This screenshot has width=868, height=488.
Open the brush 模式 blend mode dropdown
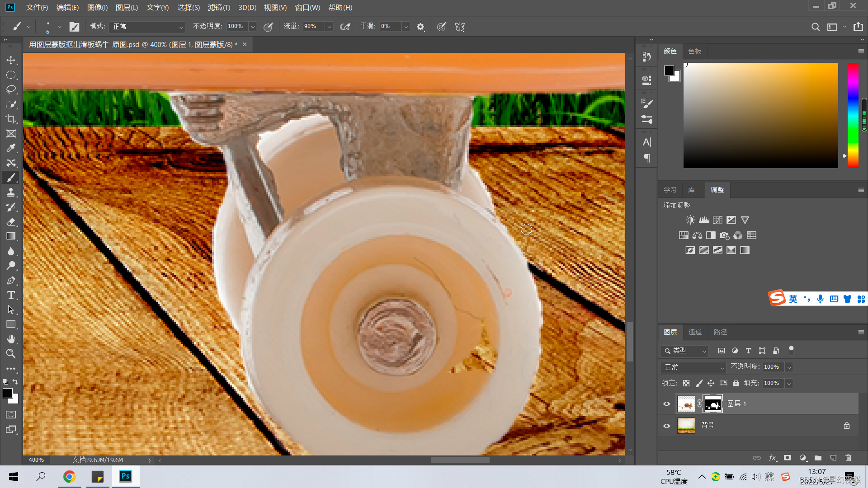(147, 27)
